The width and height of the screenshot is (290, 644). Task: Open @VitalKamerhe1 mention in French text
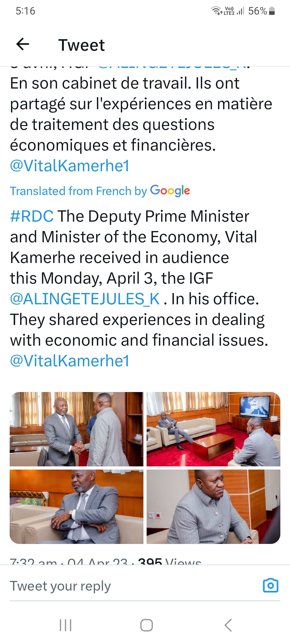click(70, 166)
